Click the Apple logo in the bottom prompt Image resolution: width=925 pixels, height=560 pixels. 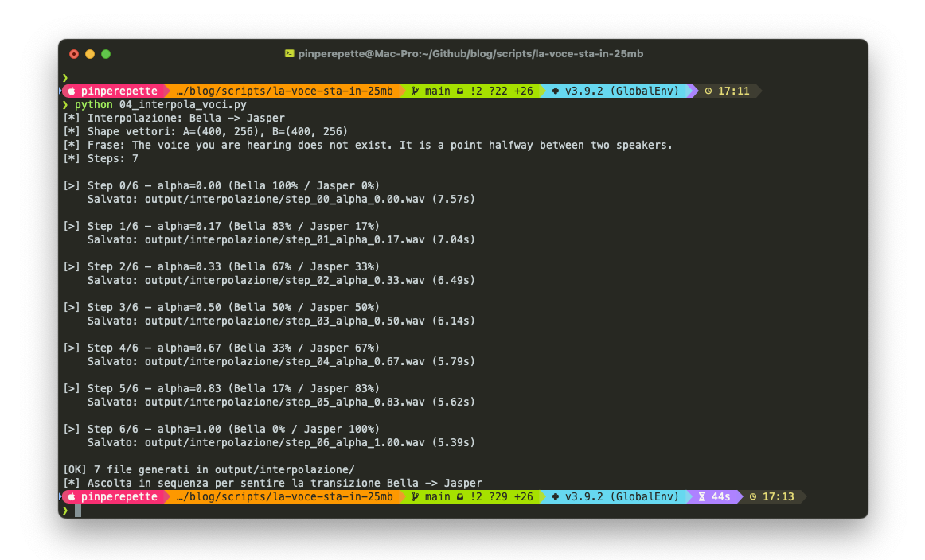[70, 496]
